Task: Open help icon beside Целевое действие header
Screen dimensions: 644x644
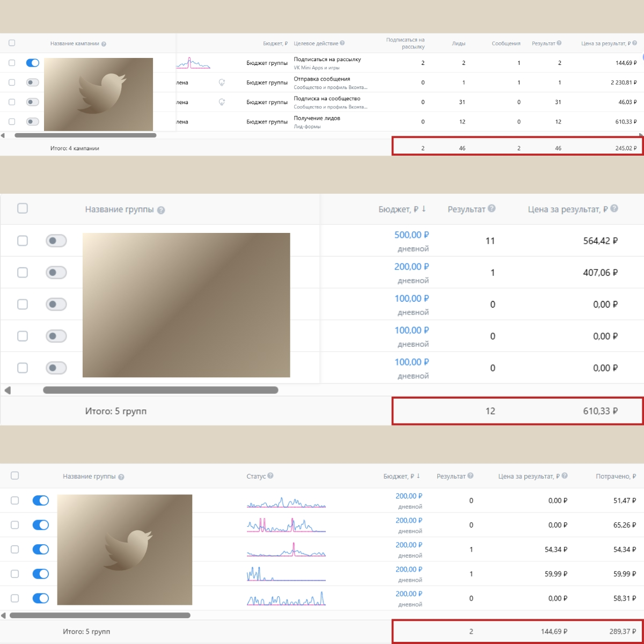Action: coord(342,43)
